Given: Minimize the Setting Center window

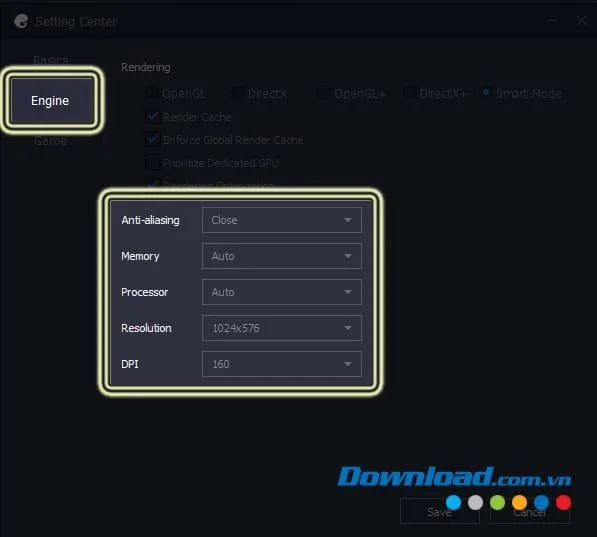Looking at the screenshot, I should pos(552,21).
